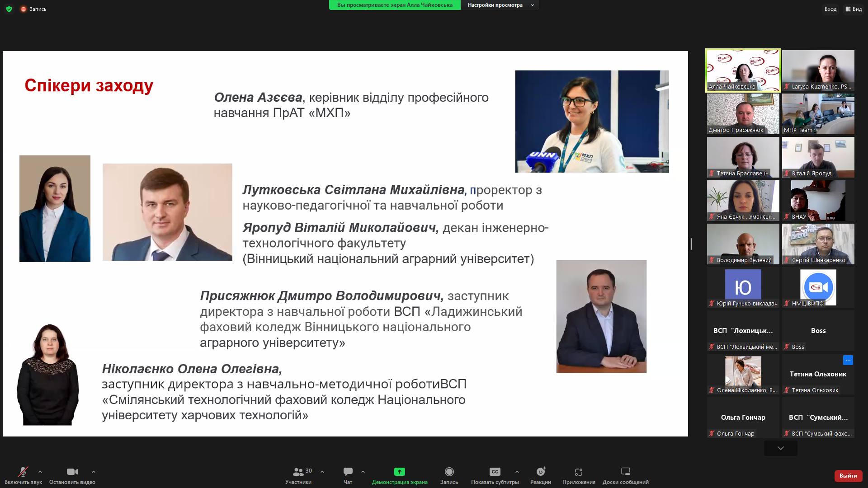Start Демонстрация экрана screen share
Viewport: 868px width, 488px height.
click(x=400, y=476)
